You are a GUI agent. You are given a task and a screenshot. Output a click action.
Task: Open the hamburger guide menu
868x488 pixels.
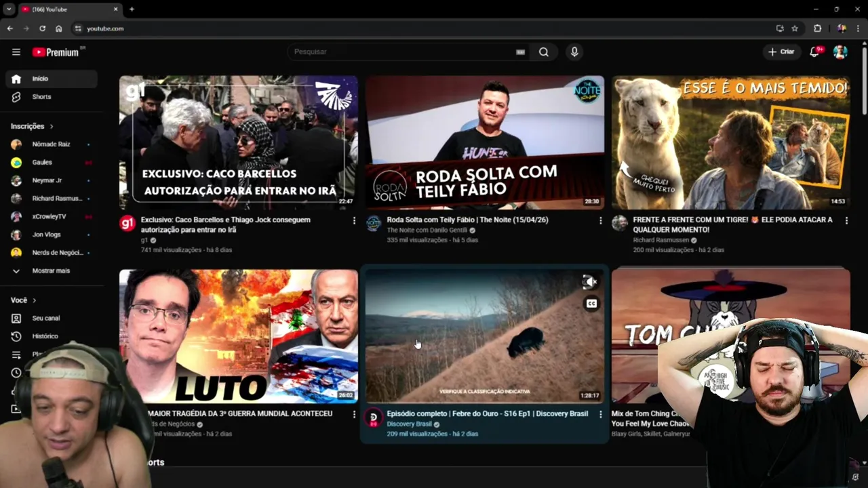[x=16, y=52]
